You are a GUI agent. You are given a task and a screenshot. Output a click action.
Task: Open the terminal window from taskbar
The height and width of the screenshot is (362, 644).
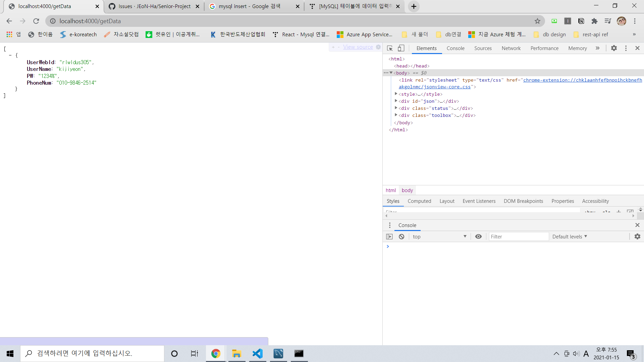point(299,354)
